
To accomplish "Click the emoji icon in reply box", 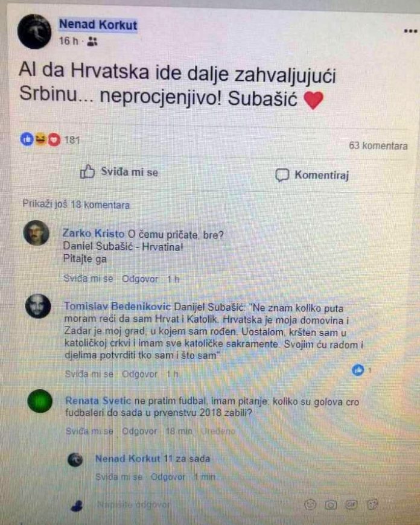I will pyautogui.click(x=310, y=504).
